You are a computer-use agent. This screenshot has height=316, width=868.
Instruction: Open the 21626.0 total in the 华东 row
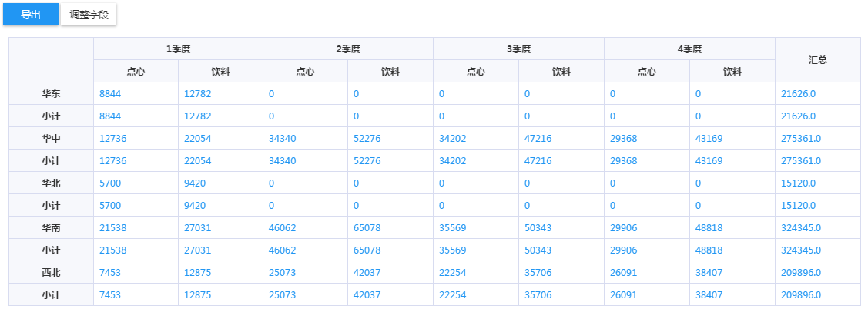tap(800, 93)
